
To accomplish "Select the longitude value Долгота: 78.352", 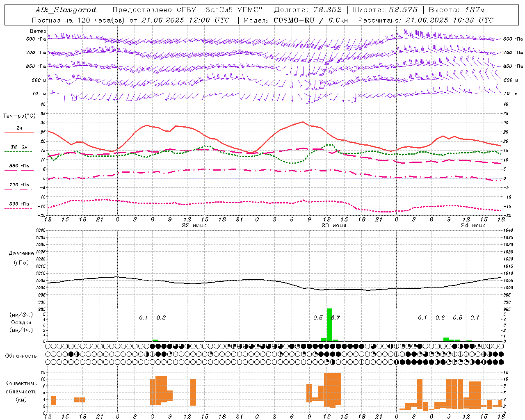I will (x=308, y=10).
